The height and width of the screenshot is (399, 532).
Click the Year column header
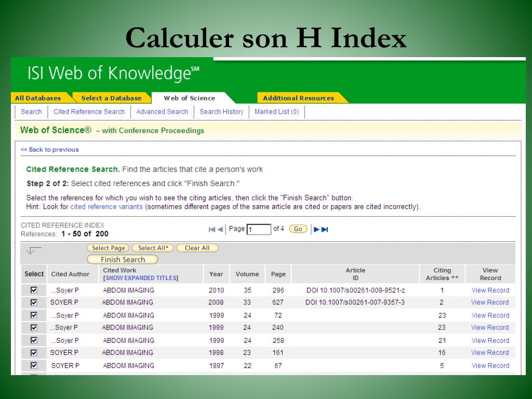point(216,274)
